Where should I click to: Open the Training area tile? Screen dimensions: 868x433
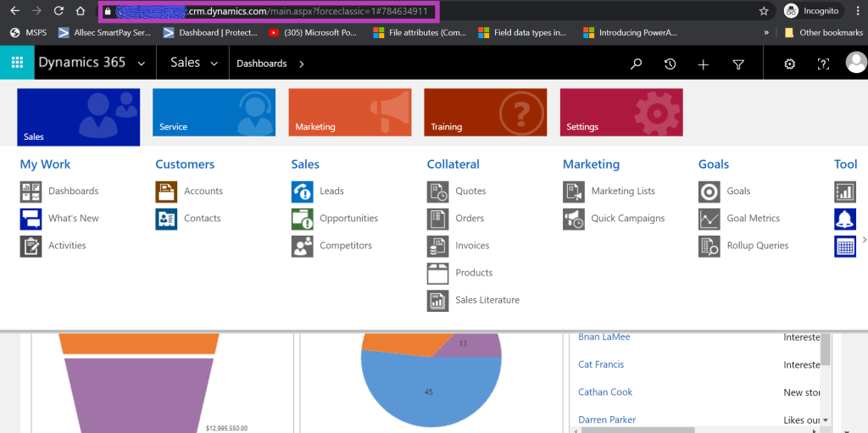[485, 112]
